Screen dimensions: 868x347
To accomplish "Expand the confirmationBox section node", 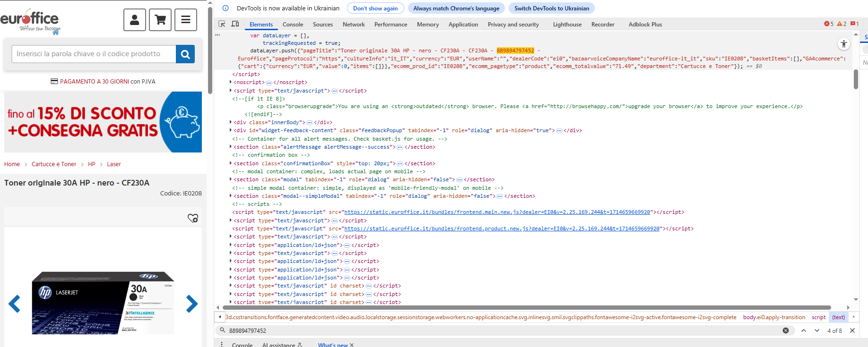I will click(231, 163).
